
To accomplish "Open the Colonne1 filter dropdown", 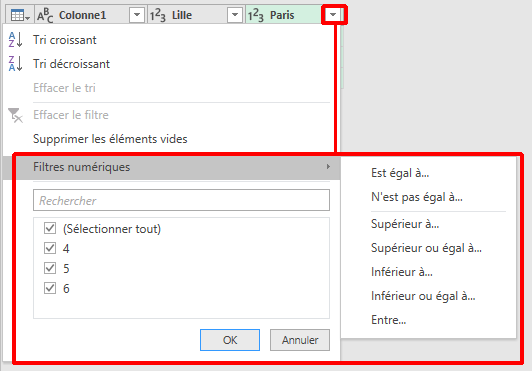I will [x=137, y=15].
